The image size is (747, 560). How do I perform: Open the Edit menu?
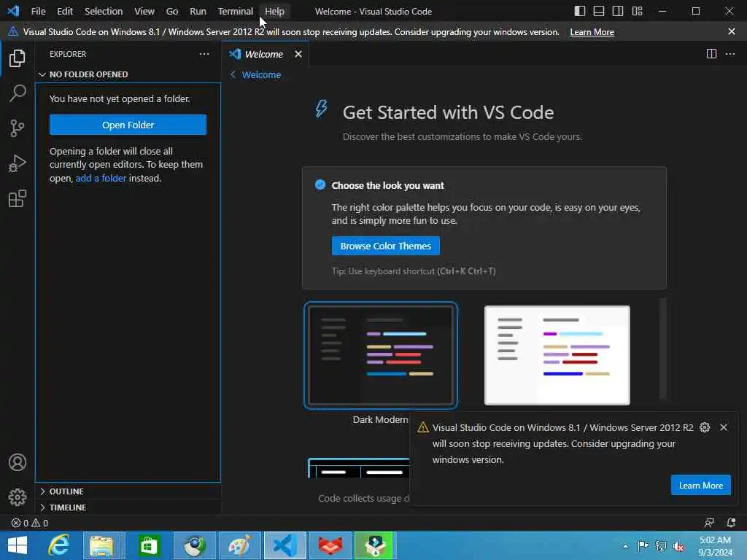pos(65,11)
